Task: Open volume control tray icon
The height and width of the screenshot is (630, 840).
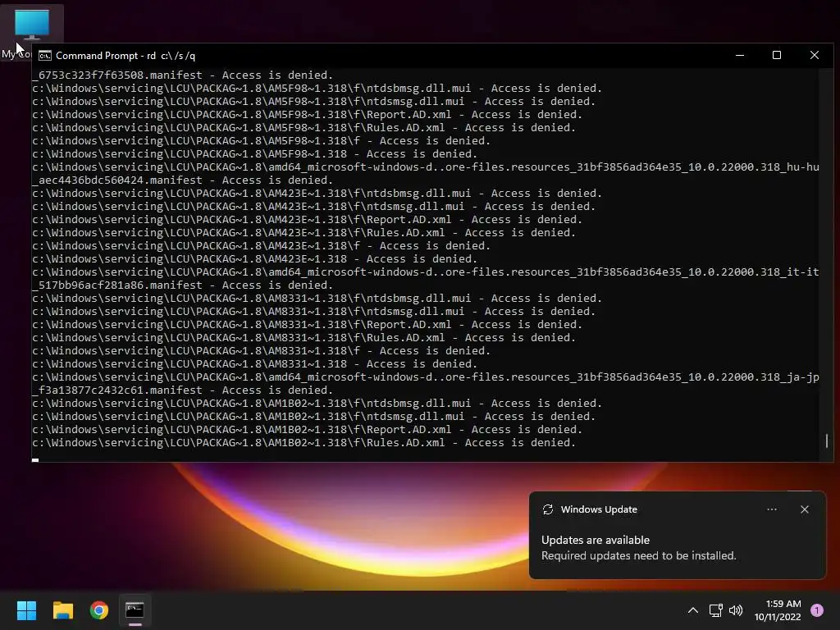Action: point(736,610)
